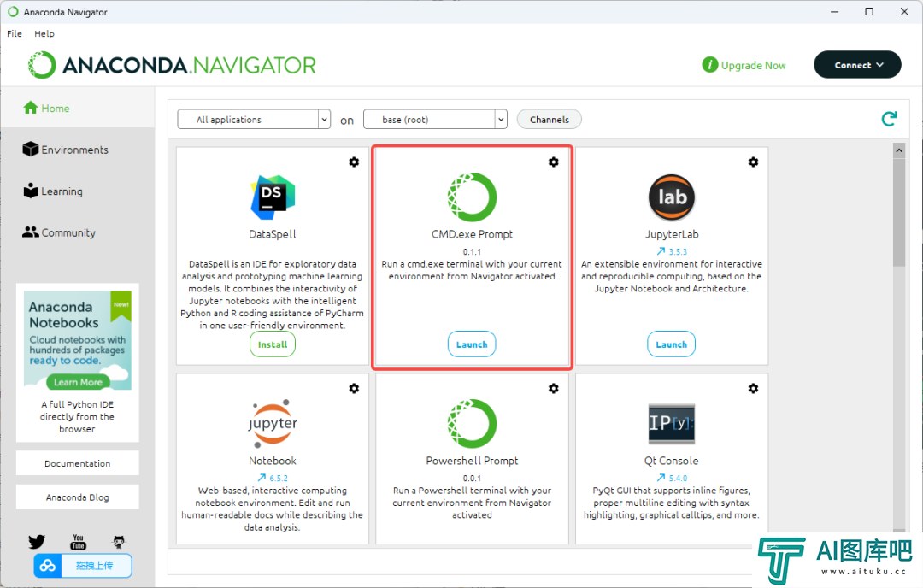This screenshot has width=923, height=588.
Task: Open the Documentation link
Action: coord(78,463)
